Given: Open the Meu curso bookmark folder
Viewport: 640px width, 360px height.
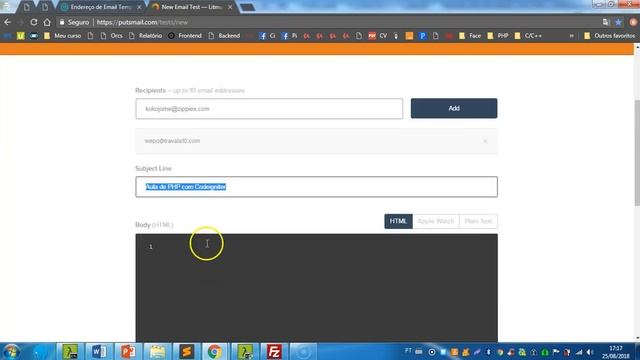Looking at the screenshot, I should (x=63, y=36).
